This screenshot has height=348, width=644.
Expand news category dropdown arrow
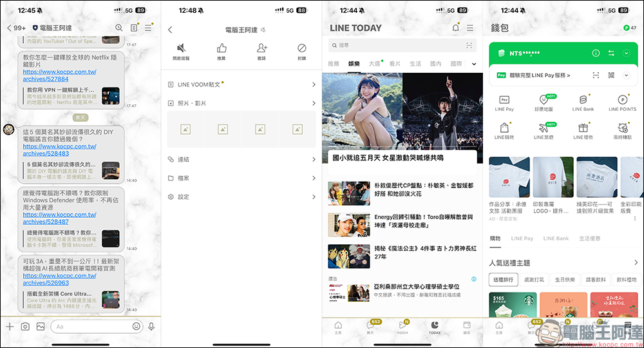point(474,64)
